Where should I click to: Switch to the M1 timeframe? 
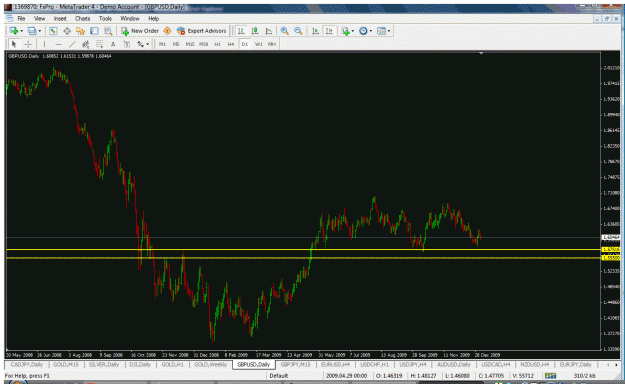point(162,44)
